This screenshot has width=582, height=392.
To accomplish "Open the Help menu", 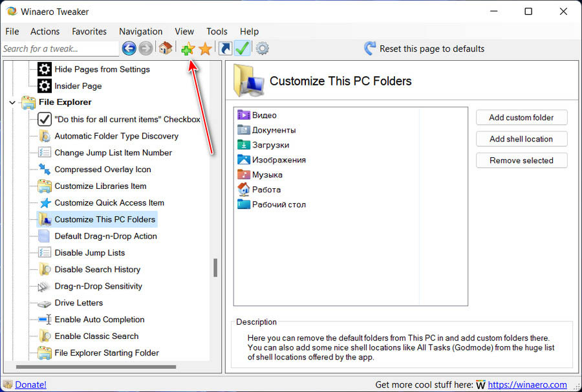I will tap(249, 32).
